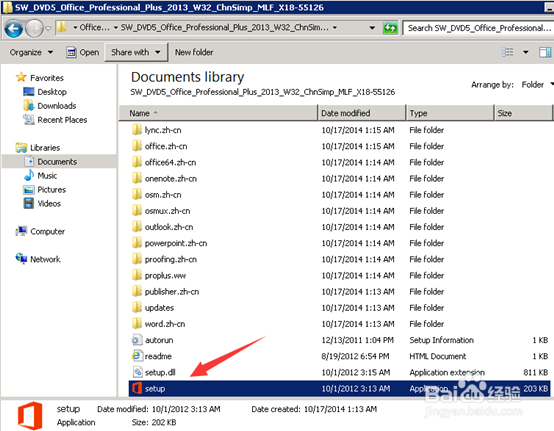
Task: Click the Date modified value in details pane
Action: 186,409
